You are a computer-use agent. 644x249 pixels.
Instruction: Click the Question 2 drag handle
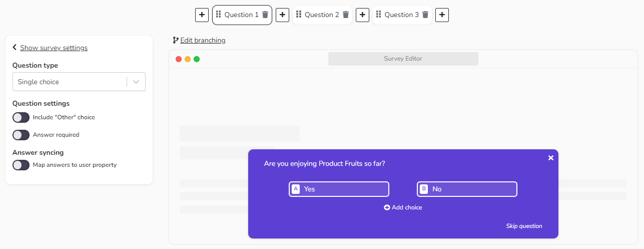click(299, 15)
